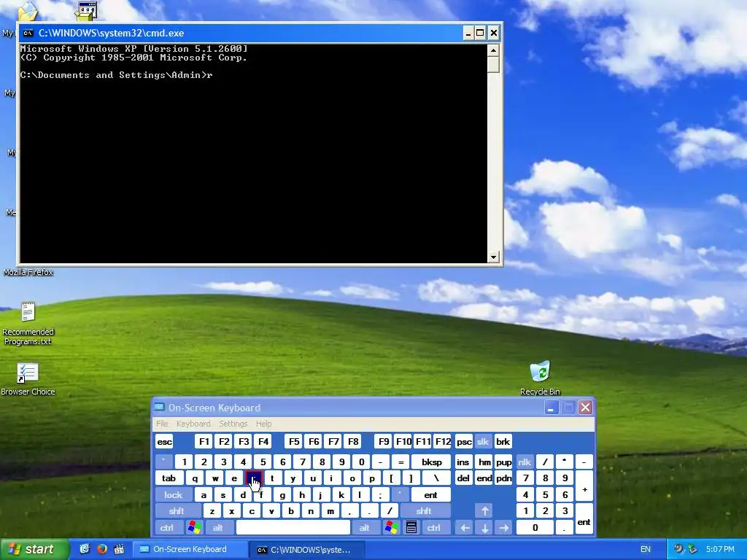The width and height of the screenshot is (747, 560).
Task: Click the letter q key
Action: coord(195,478)
